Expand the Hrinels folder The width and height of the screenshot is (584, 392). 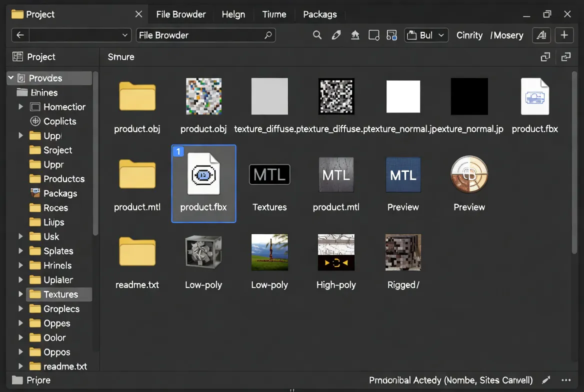pos(21,265)
